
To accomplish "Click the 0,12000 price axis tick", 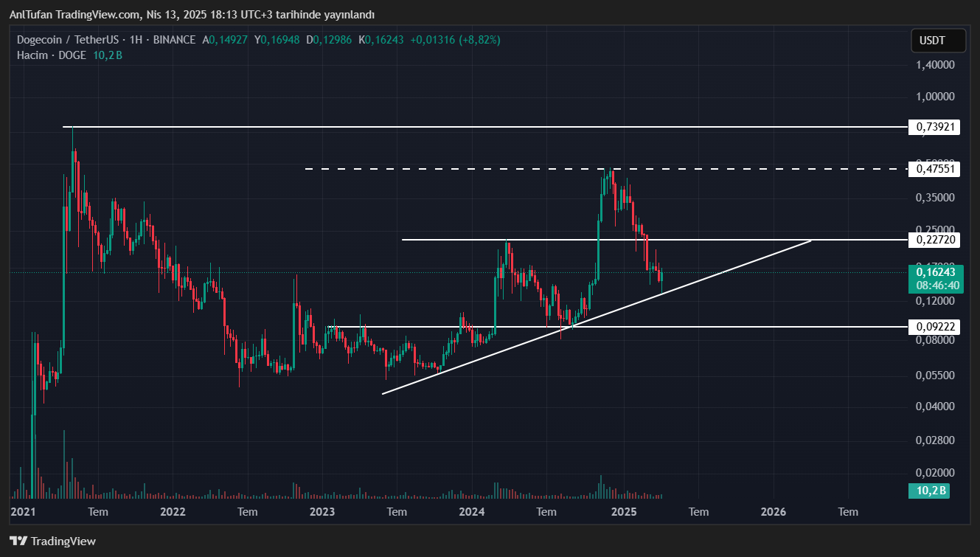I will (x=936, y=301).
